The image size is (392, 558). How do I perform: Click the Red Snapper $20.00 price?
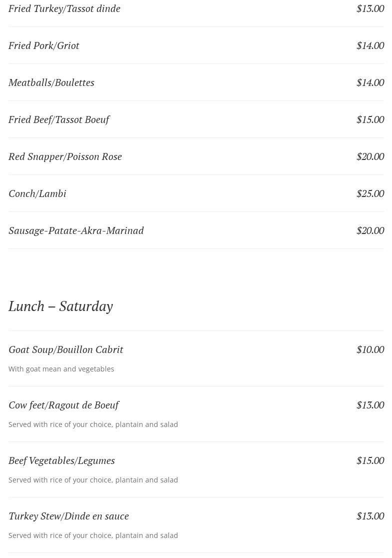pyautogui.click(x=370, y=156)
